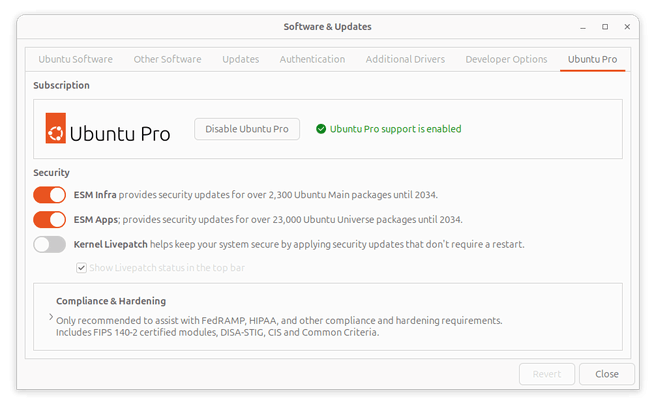The width and height of the screenshot is (656, 408).
Task: Open the Additional Drivers tab
Action: 405,59
